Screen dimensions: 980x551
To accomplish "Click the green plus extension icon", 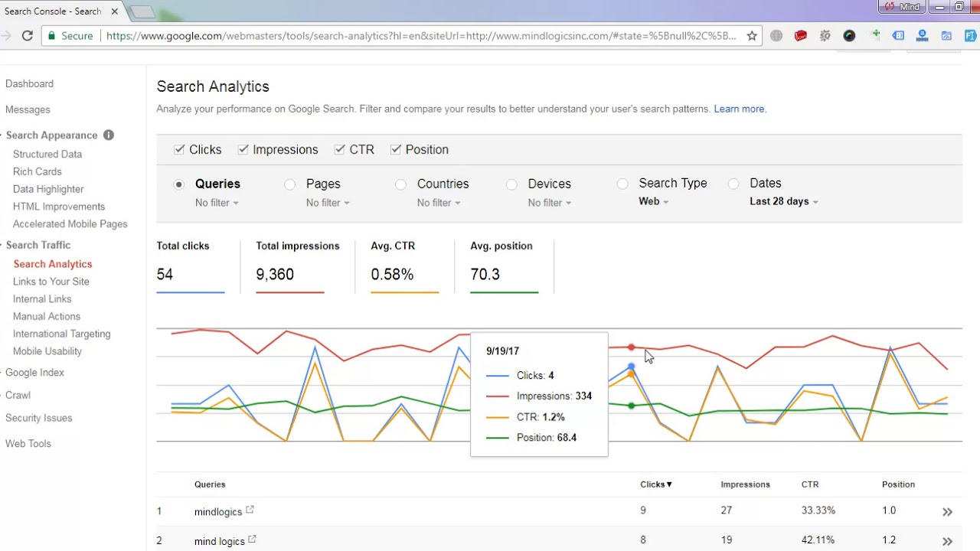I will [875, 35].
